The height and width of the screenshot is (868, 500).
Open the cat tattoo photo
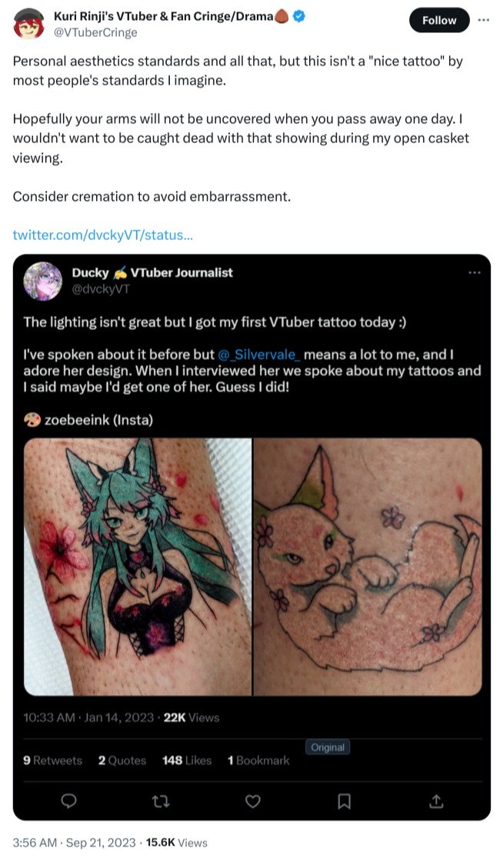coord(368,566)
